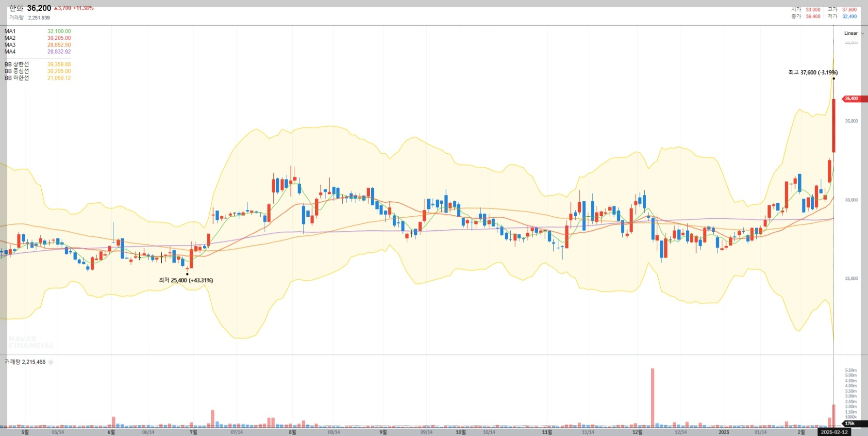868x436 pixels.
Task: Click the 한화 stock name title
Action: point(16,8)
